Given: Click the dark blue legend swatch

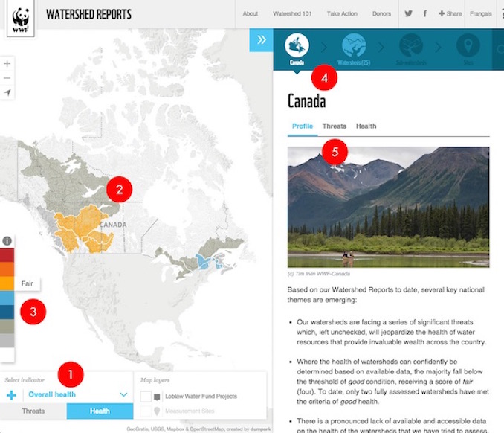Looking at the screenshot, I should (x=7, y=312).
